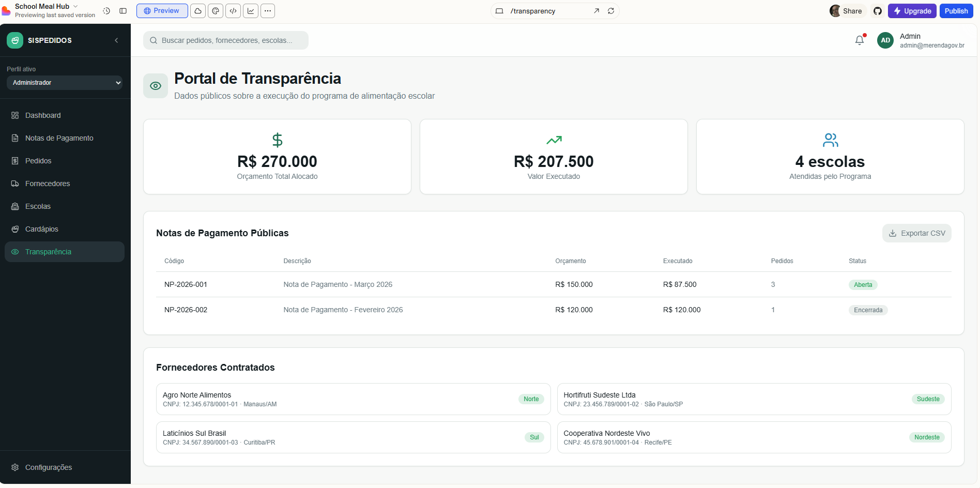Collapse the SISPEDIDOS sidebar
The image size is (980, 488).
tap(116, 40)
